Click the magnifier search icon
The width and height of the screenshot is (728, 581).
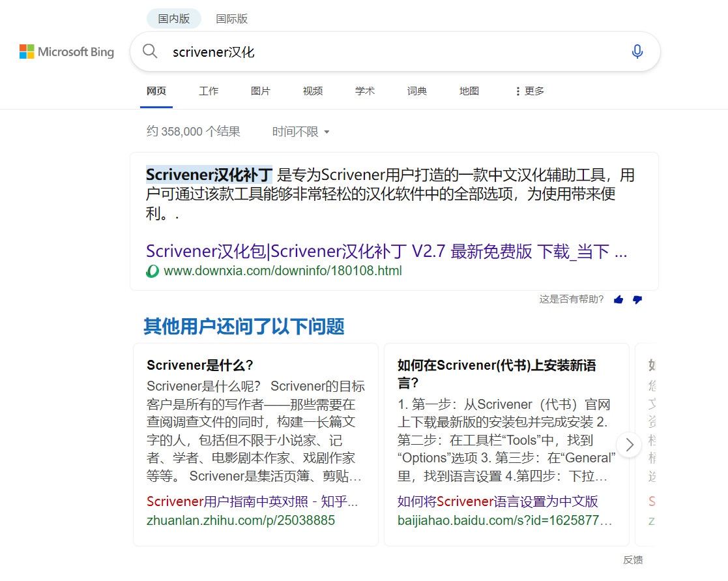pos(149,51)
